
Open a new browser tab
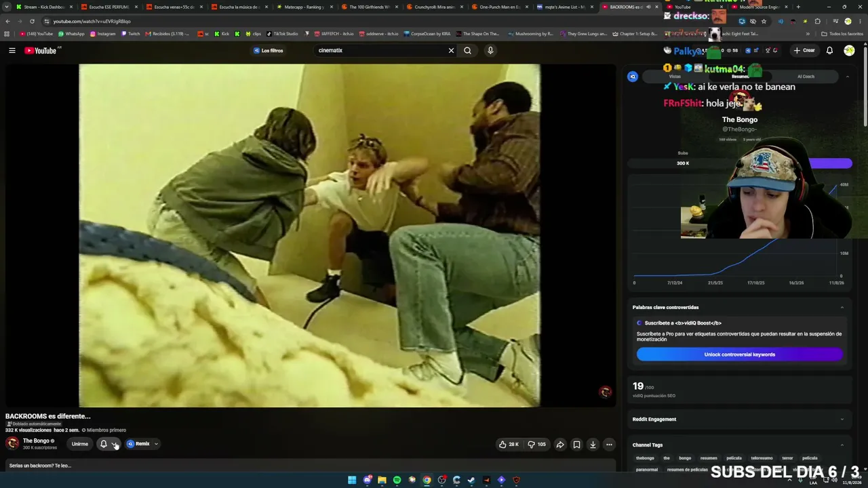coord(798,7)
